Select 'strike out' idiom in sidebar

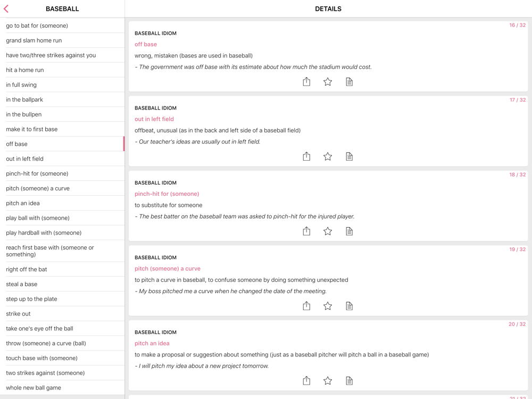click(x=19, y=314)
